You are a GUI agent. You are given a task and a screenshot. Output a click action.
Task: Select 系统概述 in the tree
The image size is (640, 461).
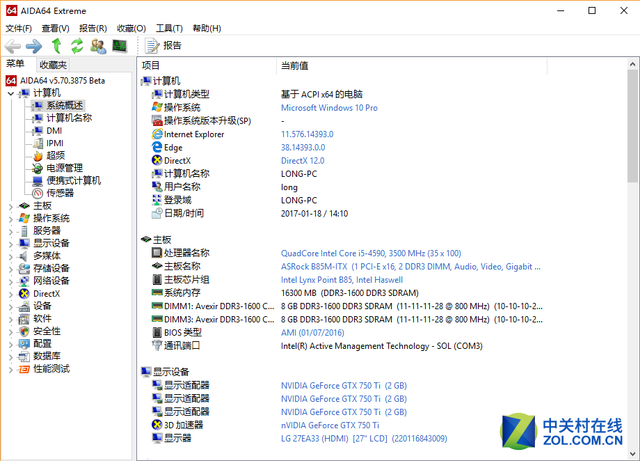click(64, 106)
